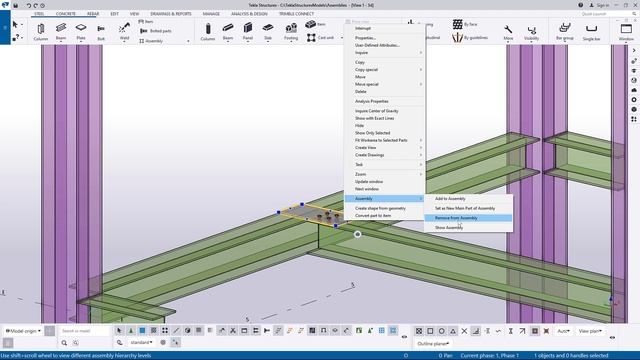Toggle the snap to crossing X switch
Screen dimensions: 640x360
(x=464, y=331)
